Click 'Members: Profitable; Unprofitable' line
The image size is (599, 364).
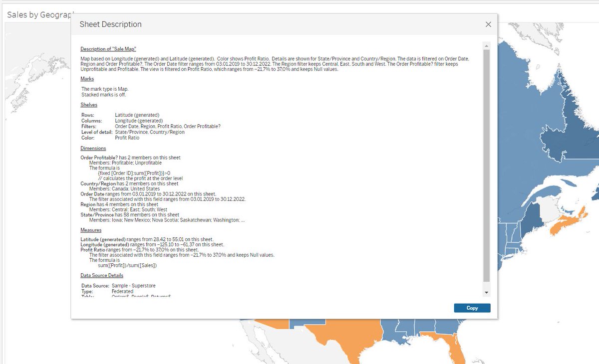[125, 163]
